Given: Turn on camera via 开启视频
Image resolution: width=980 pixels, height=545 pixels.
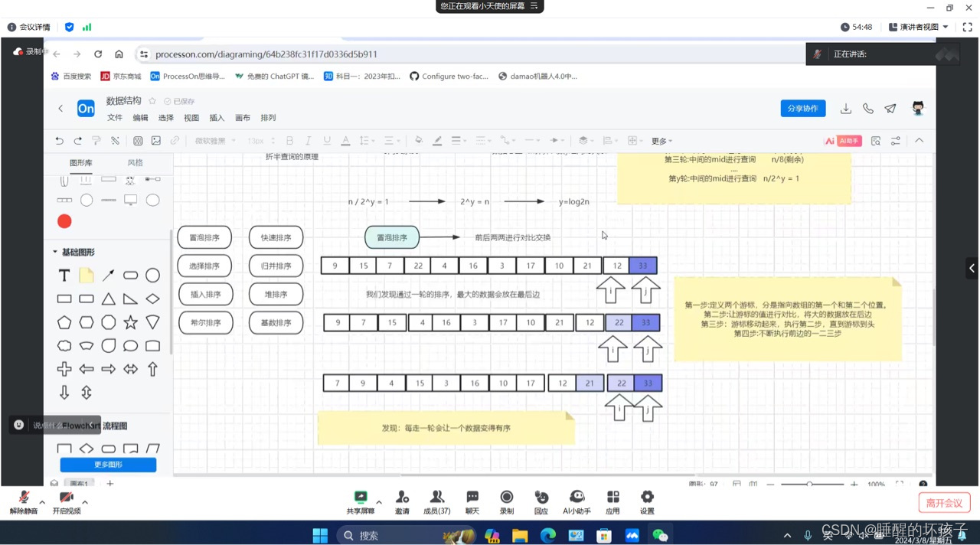Looking at the screenshot, I should point(67,503).
